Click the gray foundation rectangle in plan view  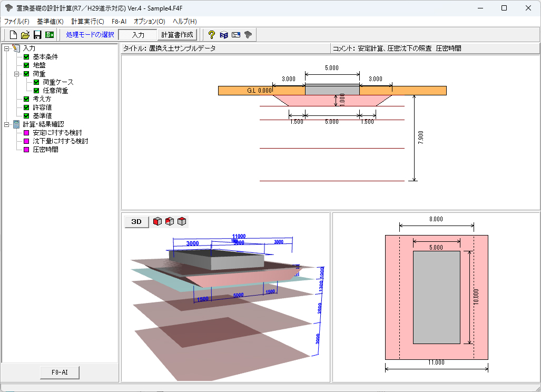(x=437, y=298)
